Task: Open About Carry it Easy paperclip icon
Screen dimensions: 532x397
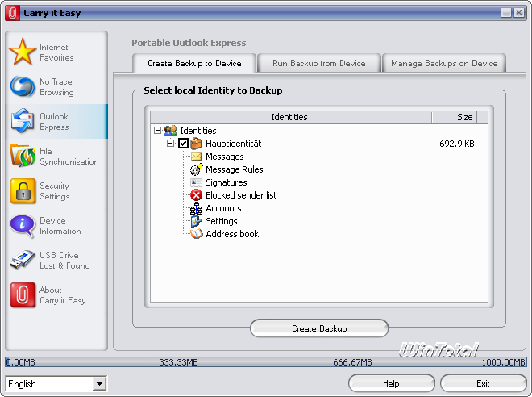Action: [x=23, y=295]
